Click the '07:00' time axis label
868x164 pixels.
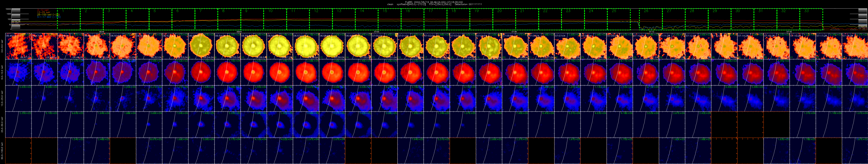click(376, 31)
